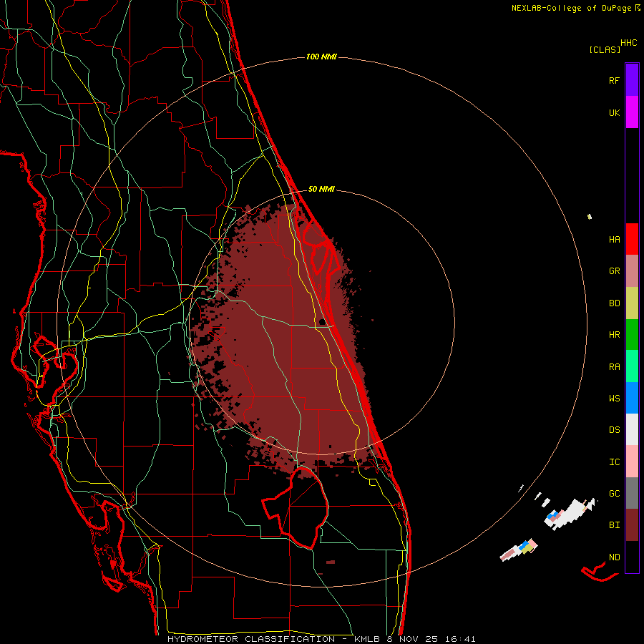This screenshot has width=644, height=644.
Task: Click the GR salmon legend color
Action: (x=632, y=271)
